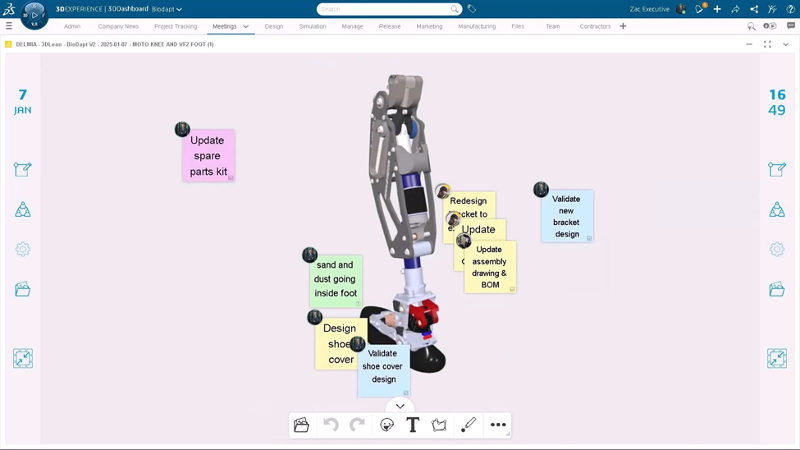This screenshot has height=450, width=800.
Task: Open the Meetings tab dropdown arrow
Action: coord(246,27)
